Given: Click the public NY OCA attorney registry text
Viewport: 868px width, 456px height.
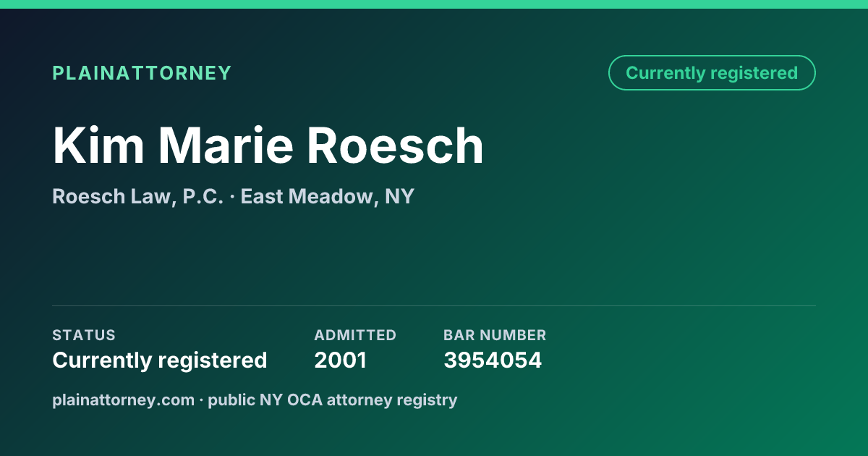Looking at the screenshot, I should 333,400.
